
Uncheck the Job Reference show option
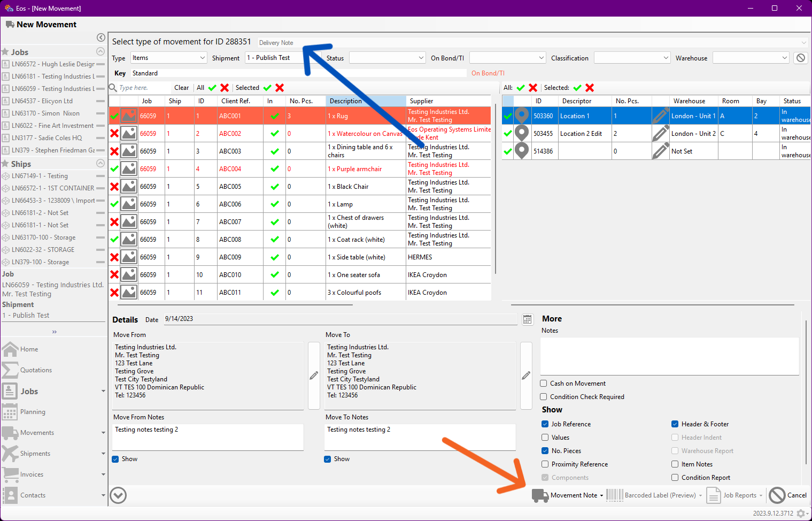coord(545,424)
